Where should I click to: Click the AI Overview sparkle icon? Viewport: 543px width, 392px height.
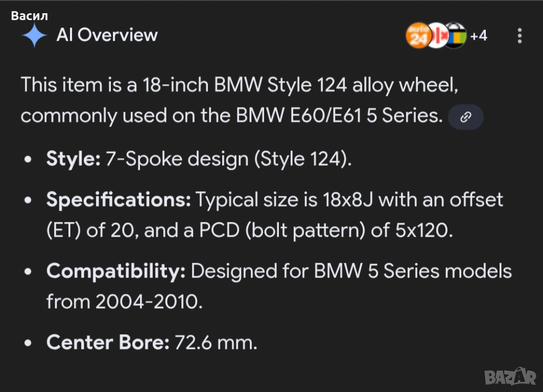[35, 35]
